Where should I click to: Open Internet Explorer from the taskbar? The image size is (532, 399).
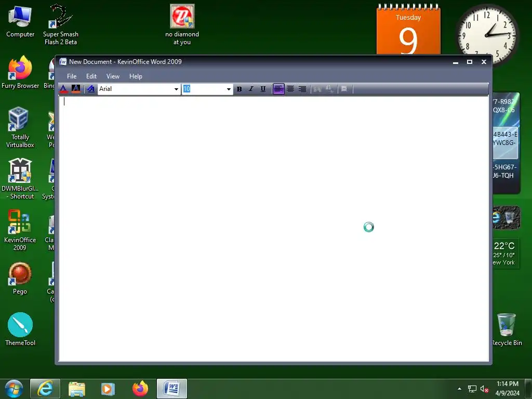tap(45, 389)
